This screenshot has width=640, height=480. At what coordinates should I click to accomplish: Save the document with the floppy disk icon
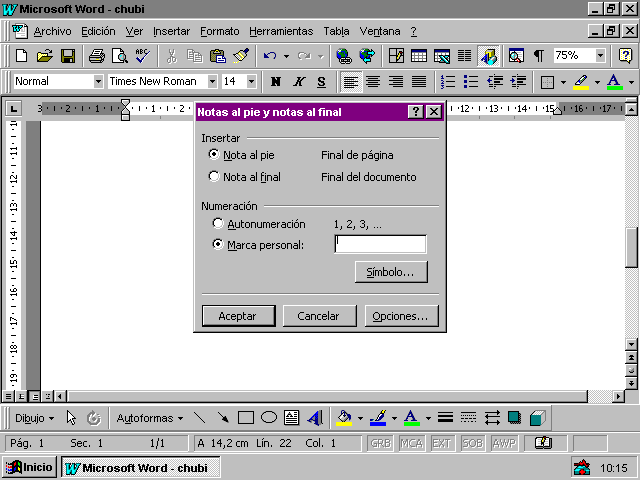68,56
